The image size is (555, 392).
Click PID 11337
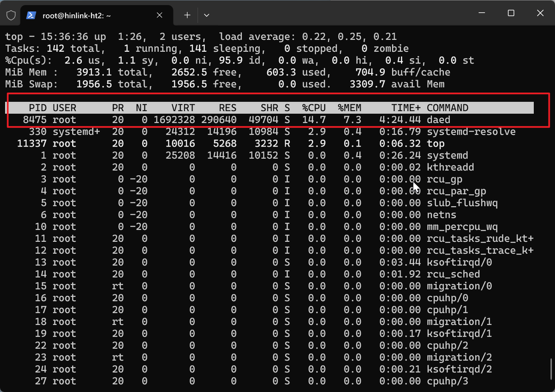(x=31, y=144)
